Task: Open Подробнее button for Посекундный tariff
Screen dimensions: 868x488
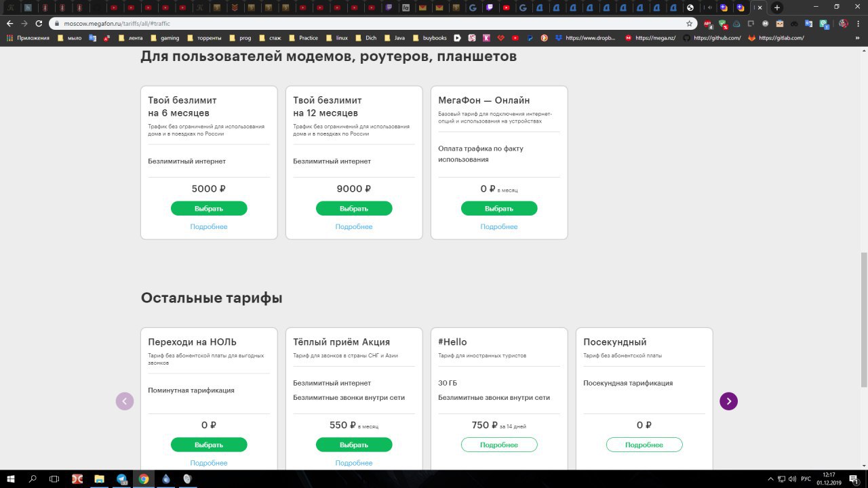Action: (x=644, y=445)
